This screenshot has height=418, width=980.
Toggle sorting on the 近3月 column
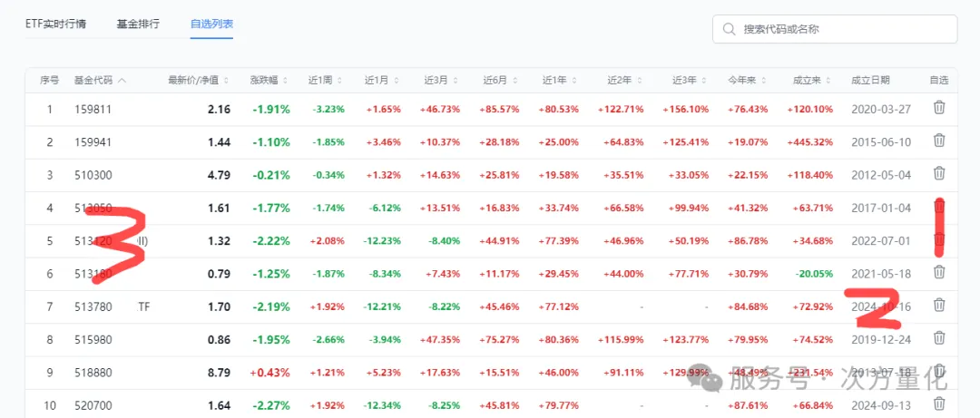coord(456,81)
